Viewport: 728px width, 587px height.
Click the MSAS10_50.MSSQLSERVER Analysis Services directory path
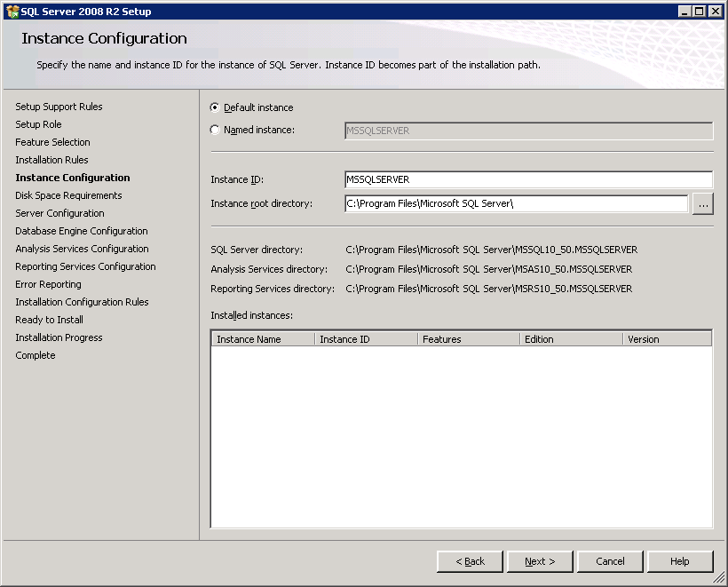[x=489, y=269]
